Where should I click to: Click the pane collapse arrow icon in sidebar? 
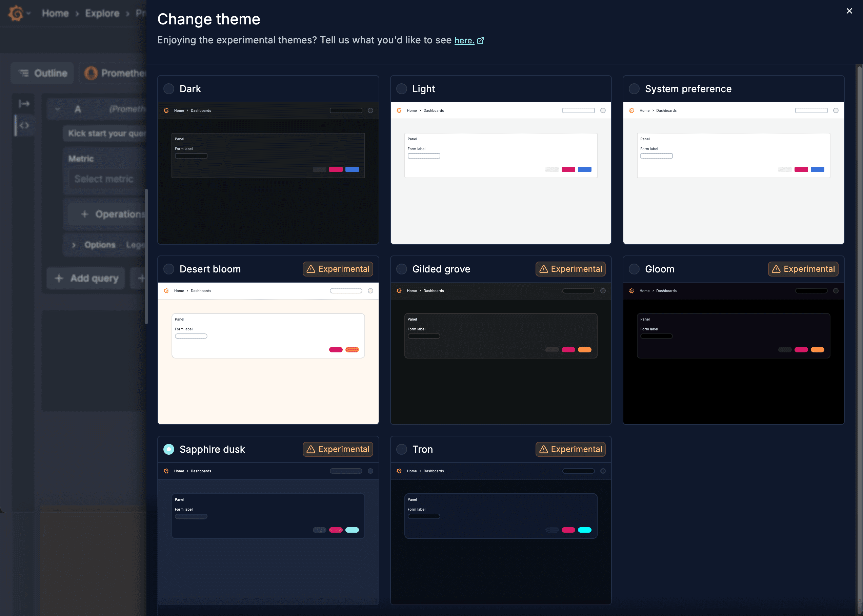(23, 104)
